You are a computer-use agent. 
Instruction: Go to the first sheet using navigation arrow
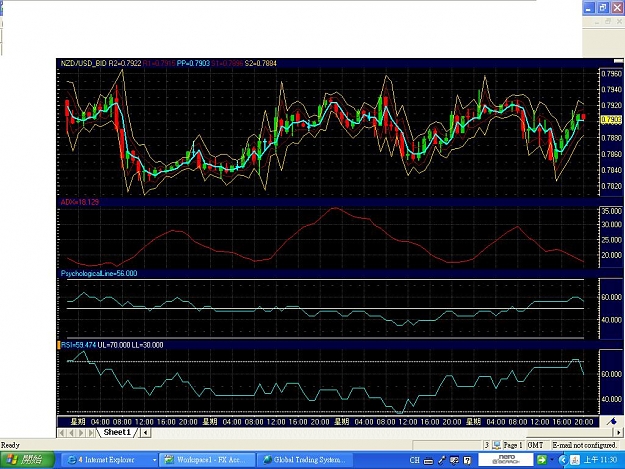point(62,433)
